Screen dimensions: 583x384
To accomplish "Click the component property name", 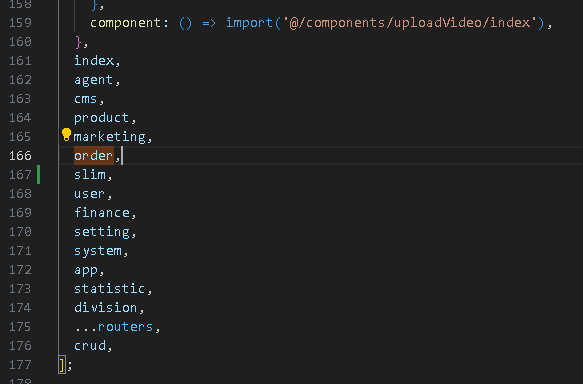I will [x=125, y=23].
